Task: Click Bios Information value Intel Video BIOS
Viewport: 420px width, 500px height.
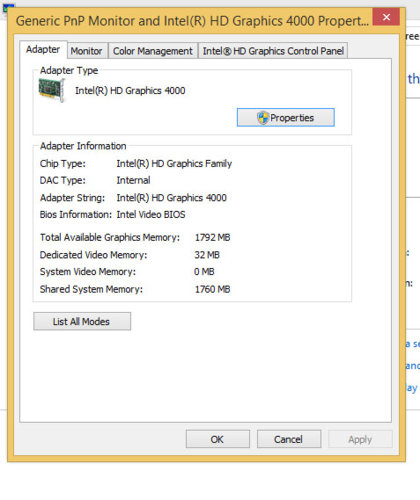Action: 151,214
